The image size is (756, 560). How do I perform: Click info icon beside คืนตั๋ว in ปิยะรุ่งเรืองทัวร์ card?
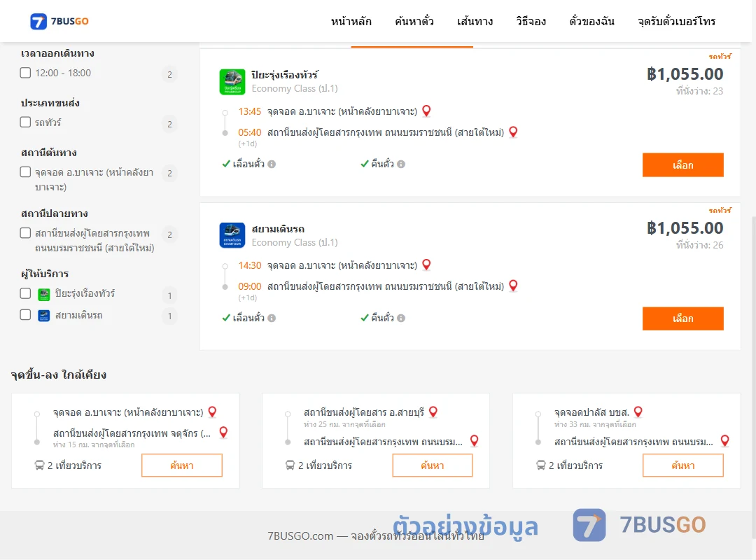[401, 164]
